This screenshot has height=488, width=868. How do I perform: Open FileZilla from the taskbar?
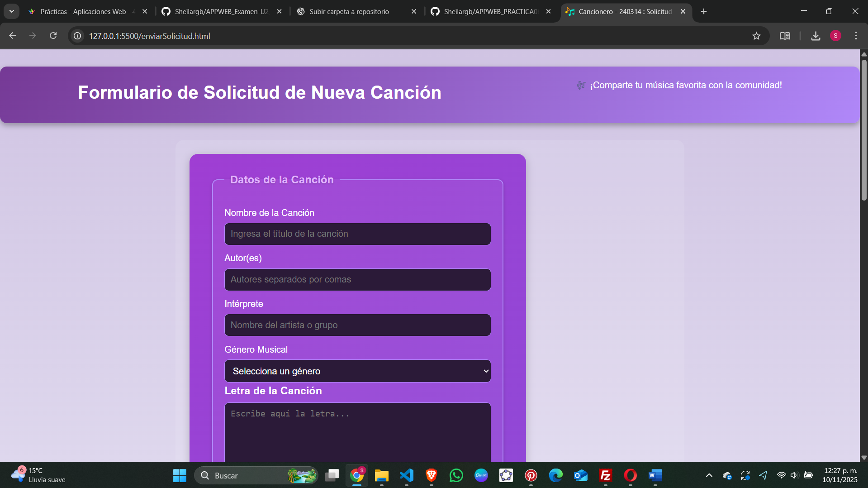pos(605,475)
